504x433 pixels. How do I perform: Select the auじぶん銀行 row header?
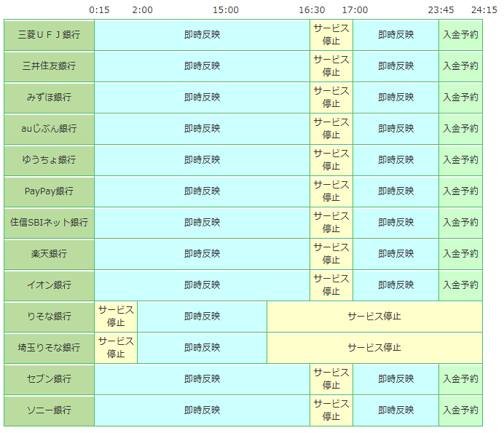[49, 129]
